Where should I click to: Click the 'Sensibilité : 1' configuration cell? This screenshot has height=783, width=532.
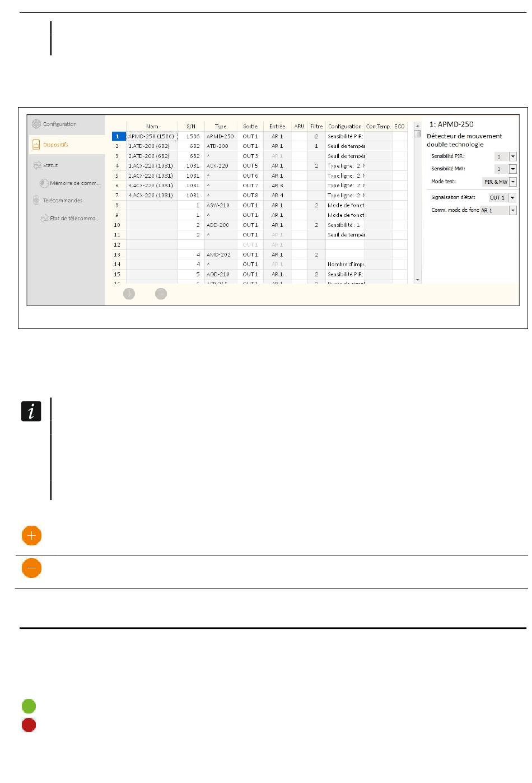pos(345,225)
